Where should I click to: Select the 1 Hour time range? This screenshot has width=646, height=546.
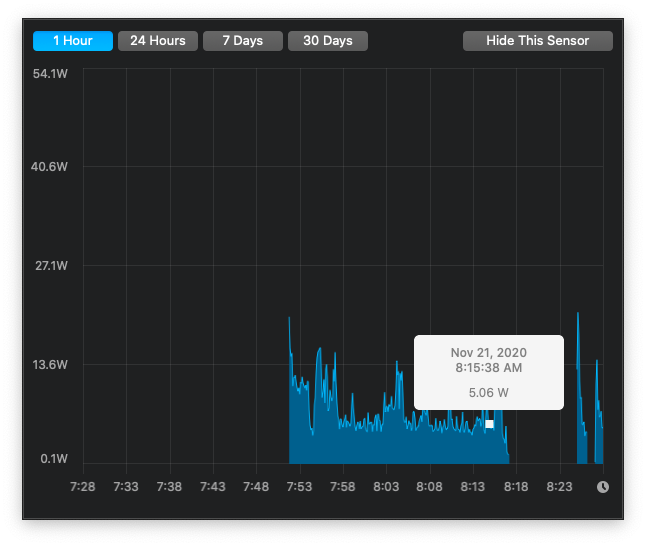pos(73,41)
